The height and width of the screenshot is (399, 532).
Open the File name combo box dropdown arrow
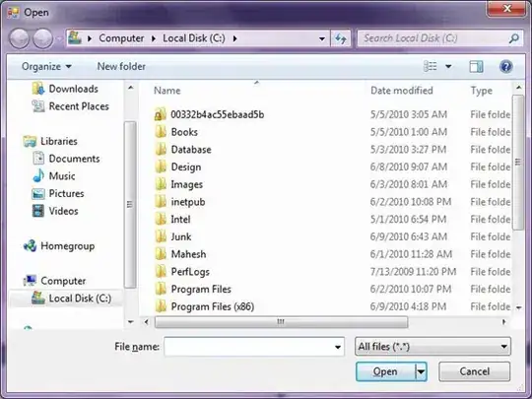pos(338,347)
